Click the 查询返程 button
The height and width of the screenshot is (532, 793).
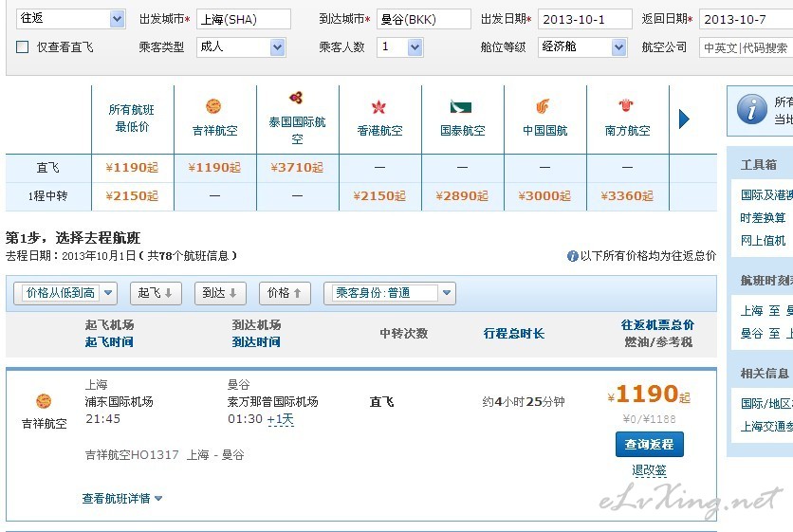pos(650,444)
